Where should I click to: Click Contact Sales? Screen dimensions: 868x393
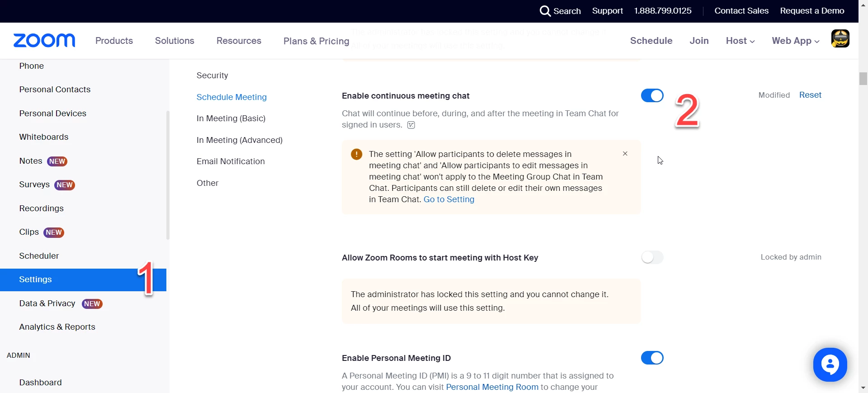(x=741, y=11)
